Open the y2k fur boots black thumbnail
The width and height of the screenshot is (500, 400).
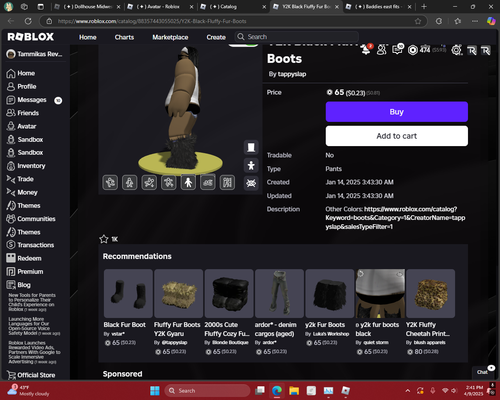point(380,293)
